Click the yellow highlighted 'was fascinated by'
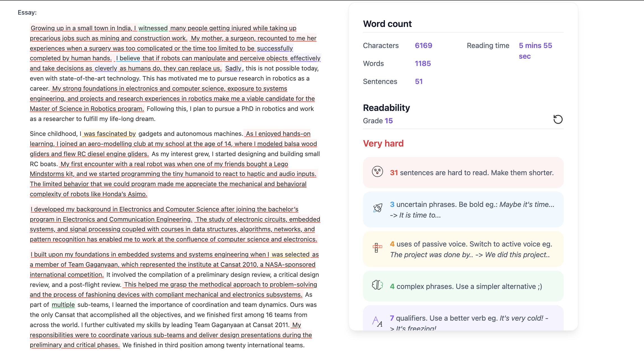 110,134
